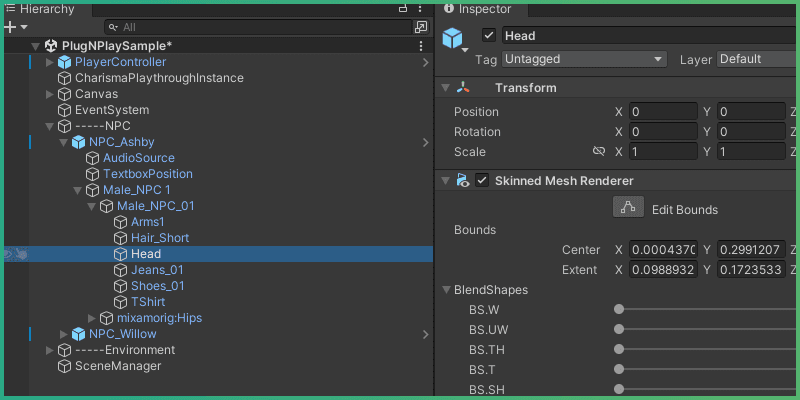This screenshot has width=800, height=400.
Task: Collapse the Transform component foldout
Action: (x=446, y=88)
